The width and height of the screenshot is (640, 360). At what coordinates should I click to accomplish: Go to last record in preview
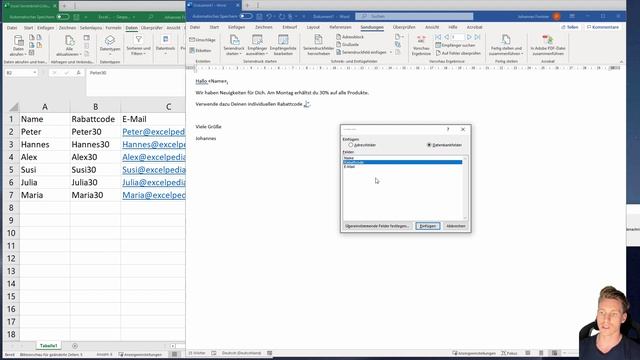pos(477,37)
